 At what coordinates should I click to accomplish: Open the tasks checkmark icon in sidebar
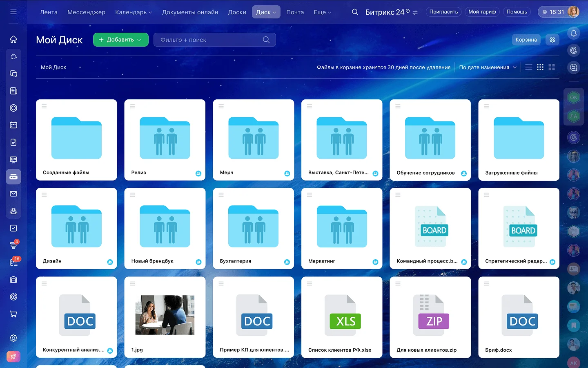13,228
